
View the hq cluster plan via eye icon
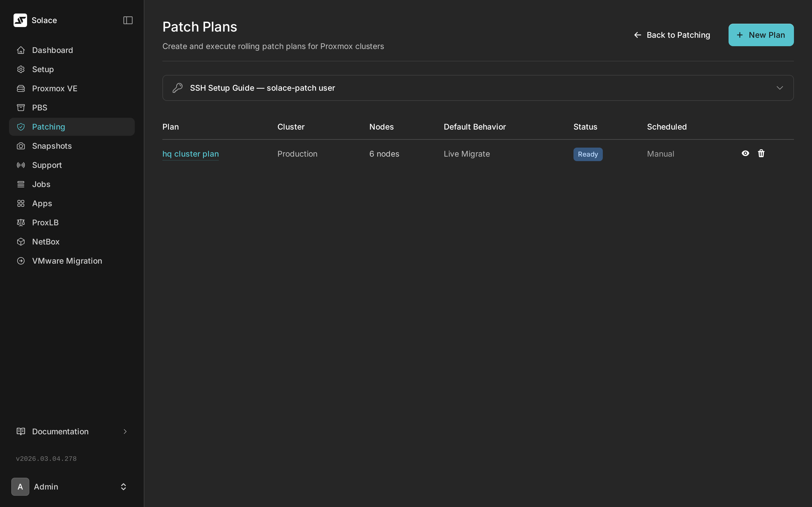pos(745,153)
